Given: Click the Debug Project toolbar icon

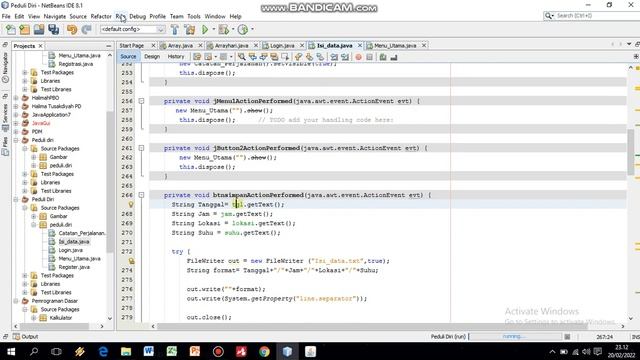Looking at the screenshot, I should (223, 29).
